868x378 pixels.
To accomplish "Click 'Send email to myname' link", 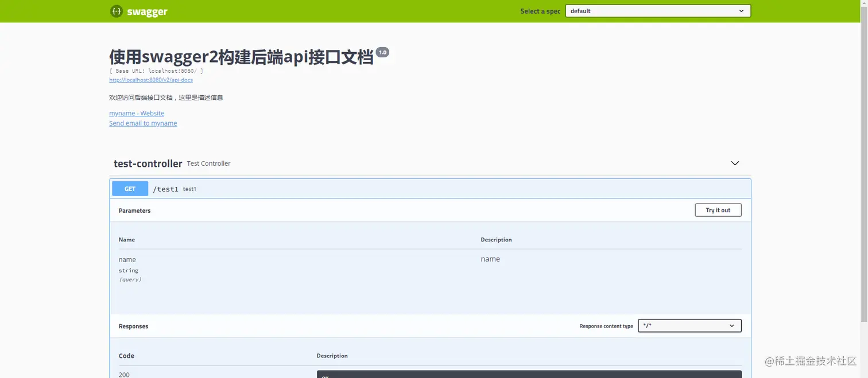I will [143, 123].
